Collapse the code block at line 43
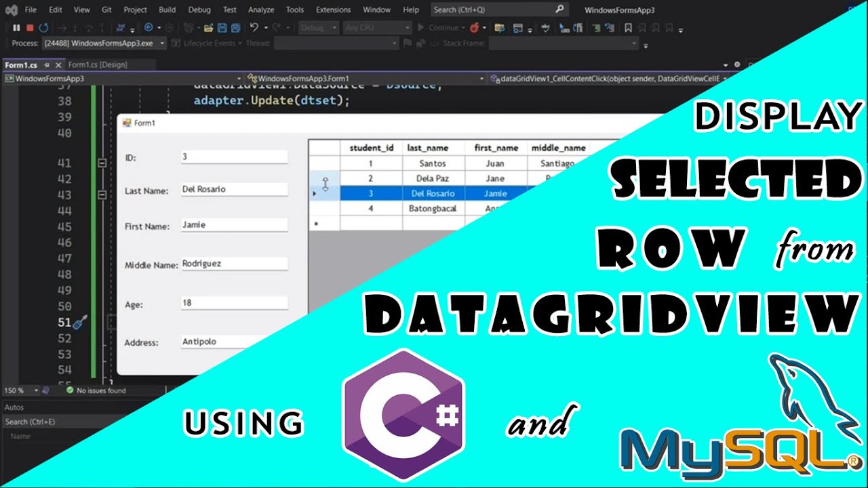868x488 pixels. click(x=102, y=195)
